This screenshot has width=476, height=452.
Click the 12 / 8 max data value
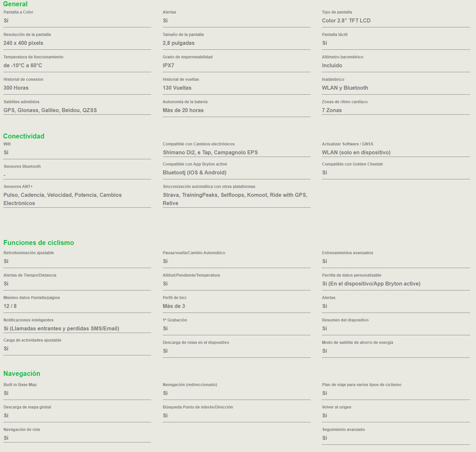click(x=10, y=306)
